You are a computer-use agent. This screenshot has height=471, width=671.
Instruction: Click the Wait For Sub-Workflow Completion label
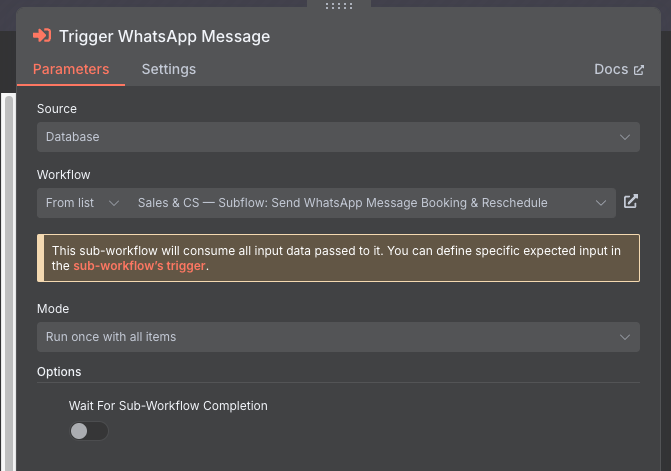(x=168, y=406)
